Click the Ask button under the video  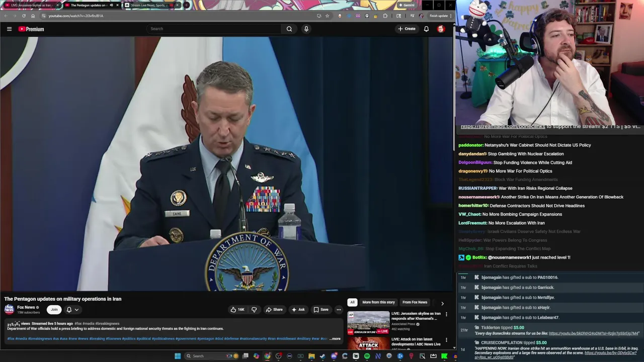coord(298,309)
